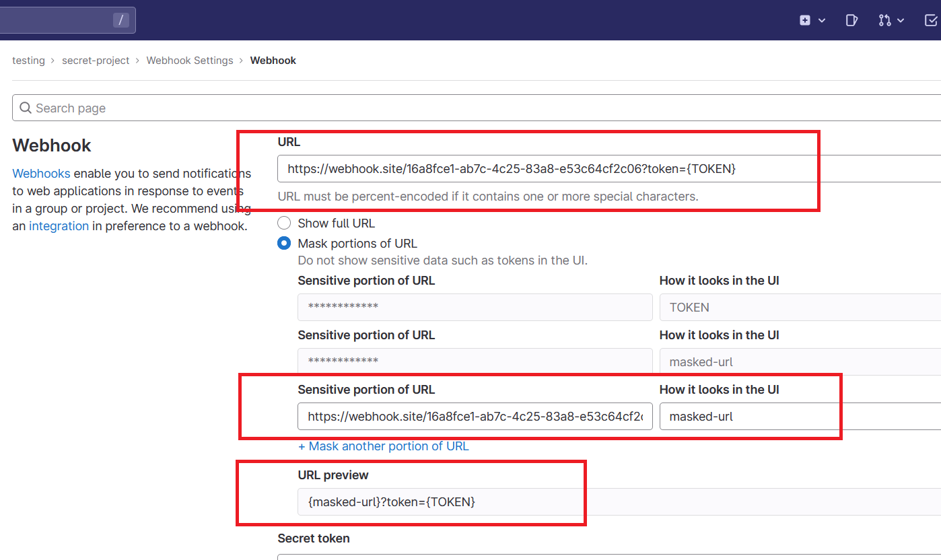Open Webhook Settings breadcrumb

[x=190, y=61]
